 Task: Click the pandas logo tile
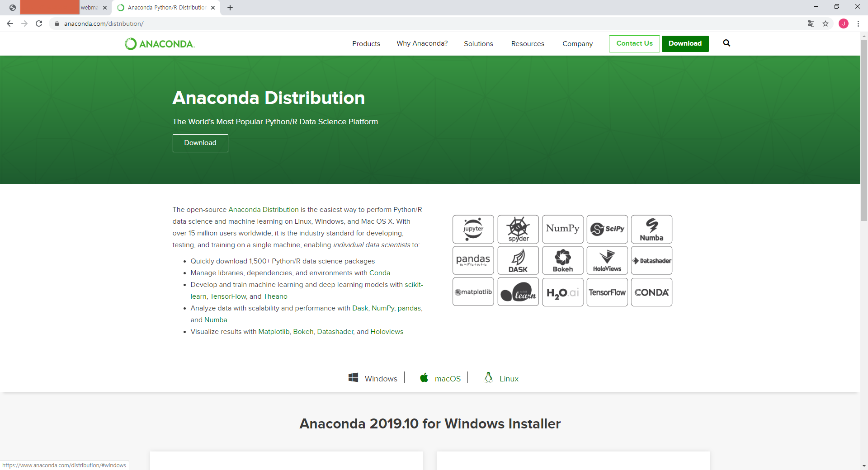(x=473, y=260)
